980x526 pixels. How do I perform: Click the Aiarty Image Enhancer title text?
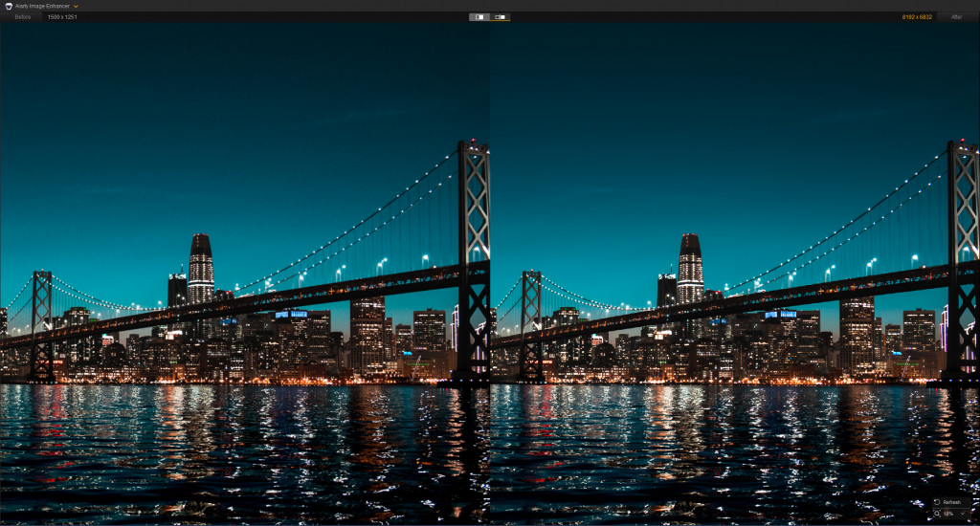point(42,6)
